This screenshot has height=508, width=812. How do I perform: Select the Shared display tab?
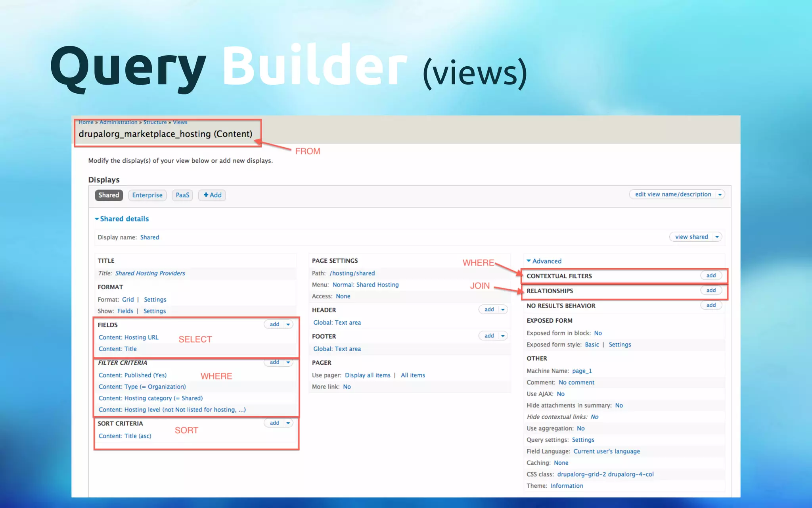[x=109, y=195]
